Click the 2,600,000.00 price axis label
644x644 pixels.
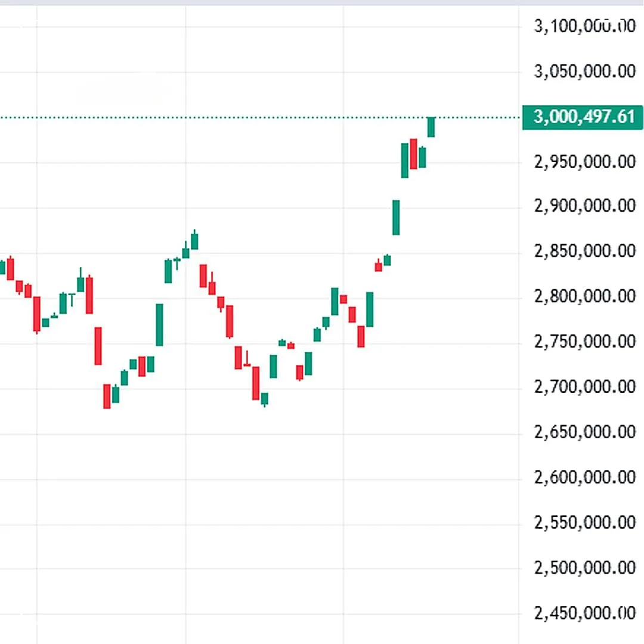click(585, 477)
